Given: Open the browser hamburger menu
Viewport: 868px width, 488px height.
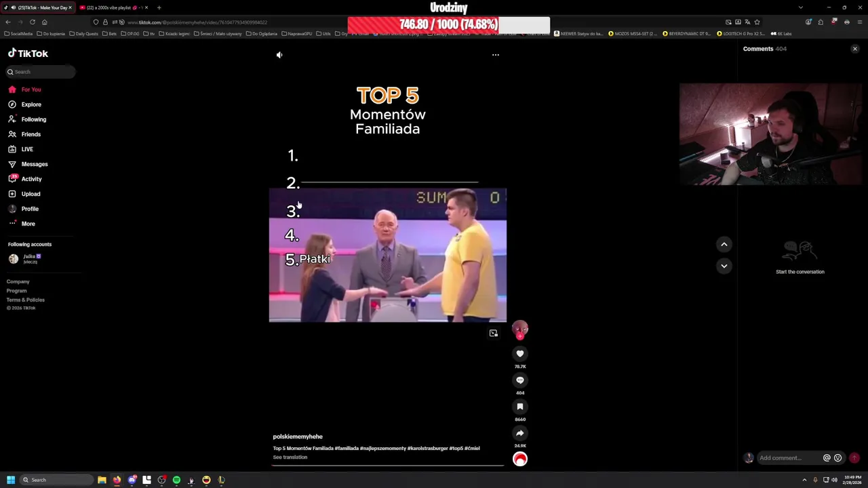Looking at the screenshot, I should (x=859, y=22).
